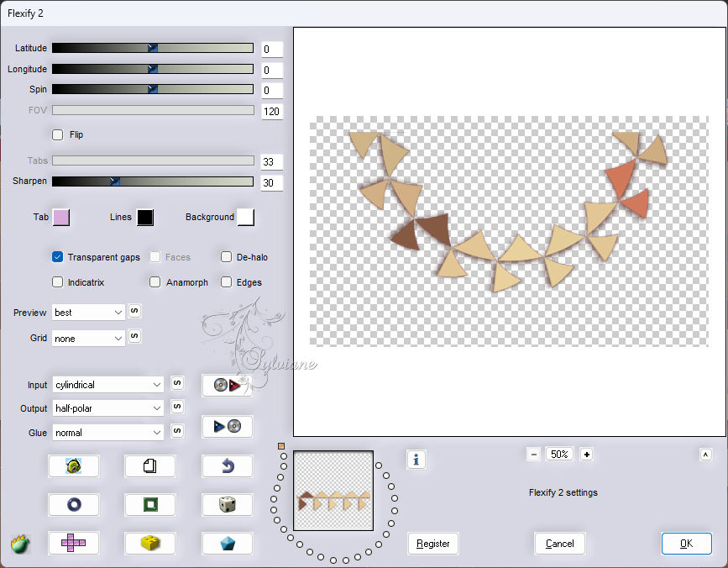This screenshot has height=568, width=728.
Task: Click the green-yellow globe icon button
Action: pyautogui.click(x=73, y=465)
